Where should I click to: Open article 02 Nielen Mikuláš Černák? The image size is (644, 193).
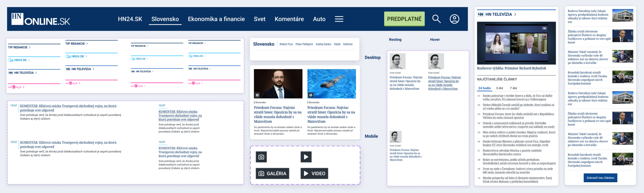click(518, 106)
